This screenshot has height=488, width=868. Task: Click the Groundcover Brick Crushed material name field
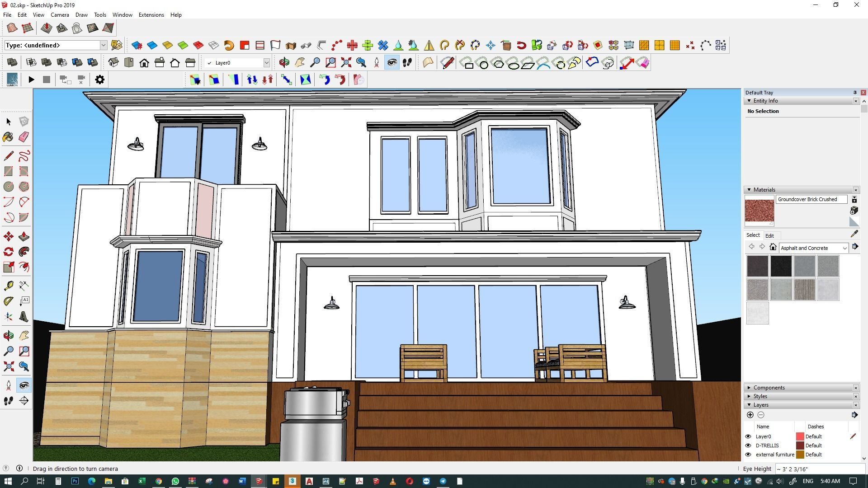click(811, 199)
